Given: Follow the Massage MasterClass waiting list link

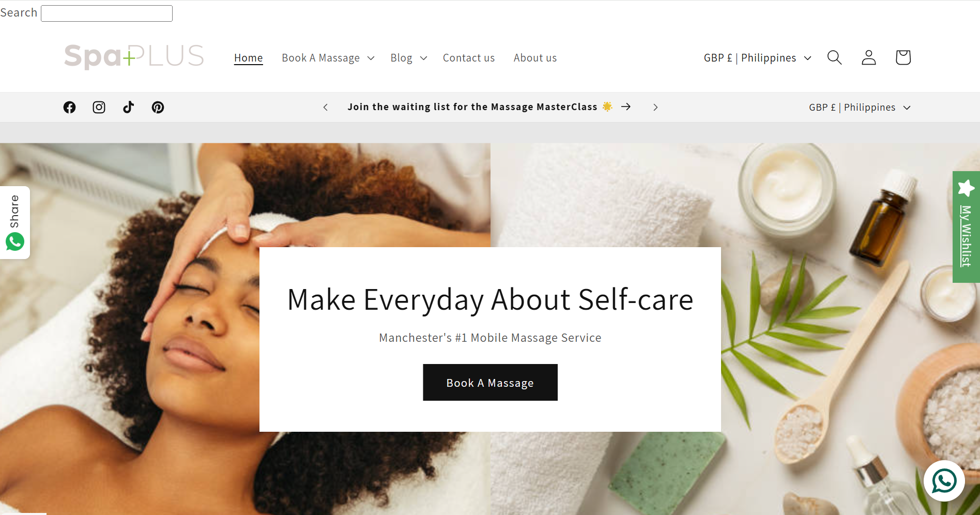Looking at the screenshot, I should pos(489,107).
